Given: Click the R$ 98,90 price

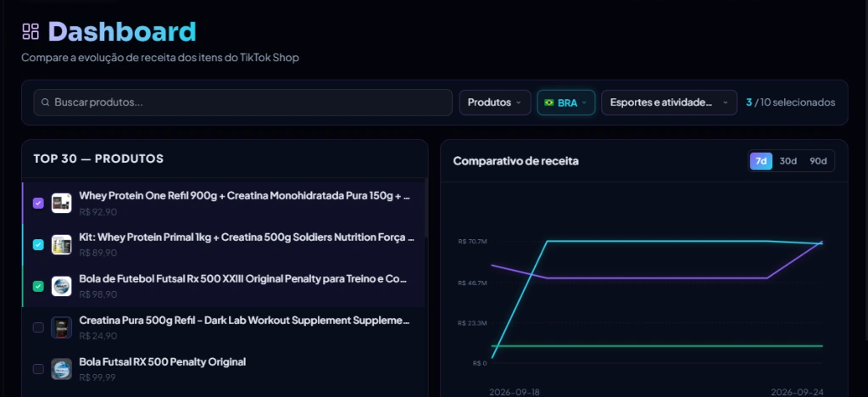Looking at the screenshot, I should pos(98,294).
